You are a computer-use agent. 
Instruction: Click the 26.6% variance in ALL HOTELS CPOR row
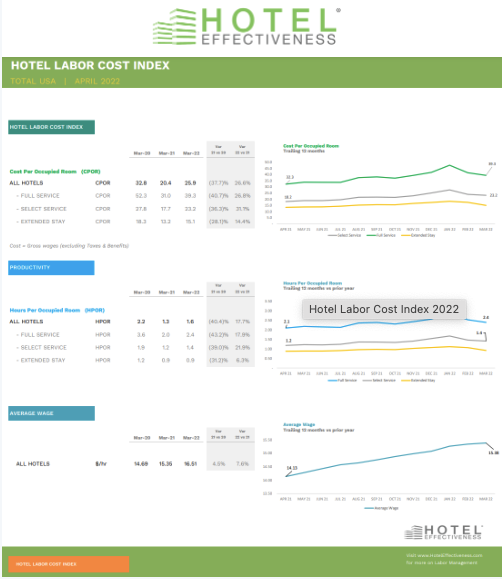[x=242, y=183]
